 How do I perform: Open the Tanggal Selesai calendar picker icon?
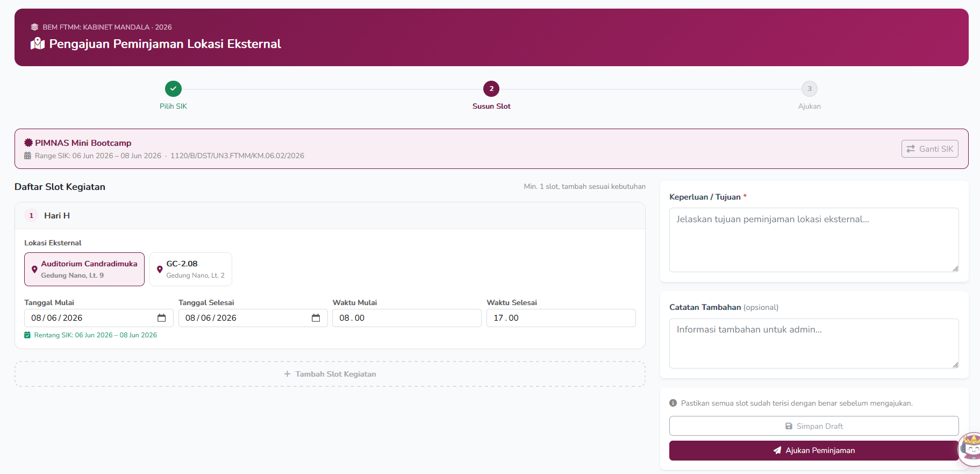point(316,318)
